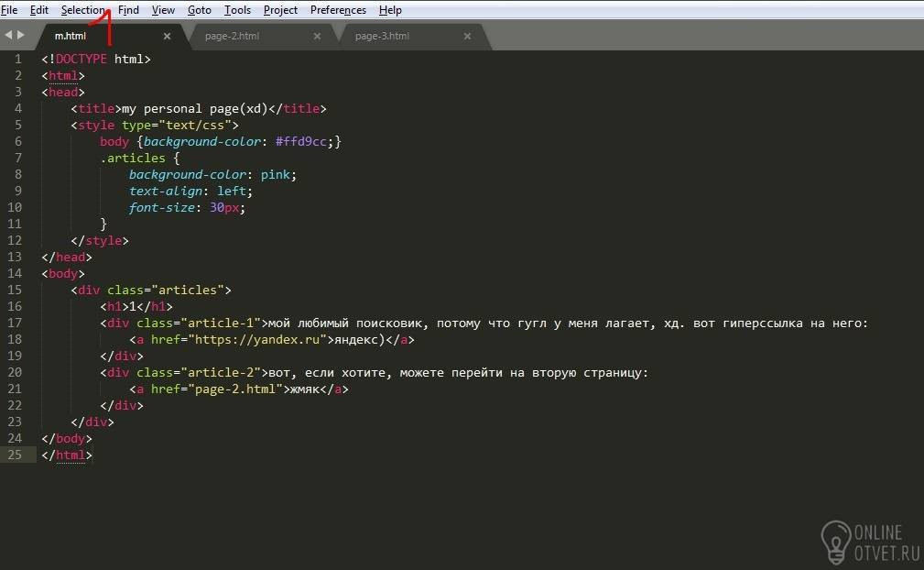
Task: Click the word 'жмяк' on line 21
Action: pyautogui.click(x=305, y=389)
